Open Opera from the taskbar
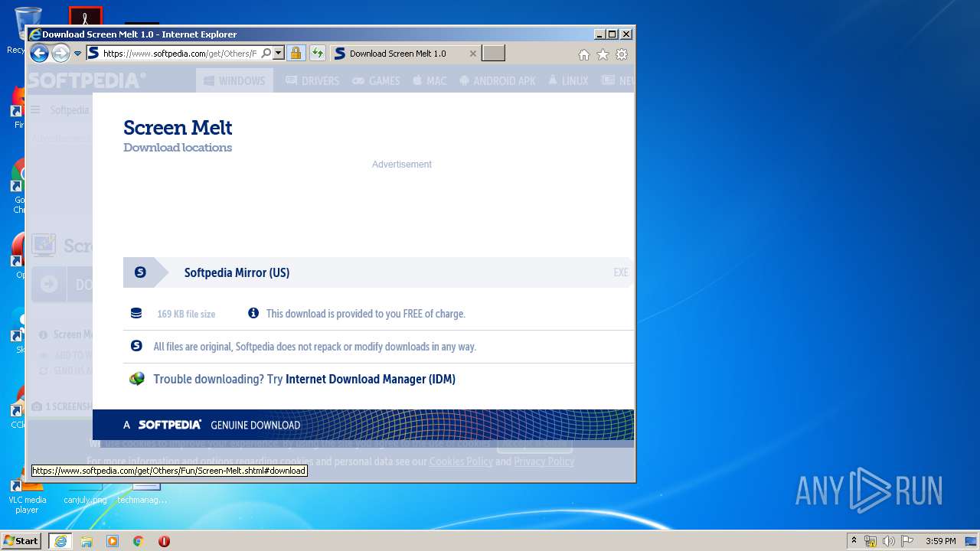The width and height of the screenshot is (980, 551). point(164,541)
